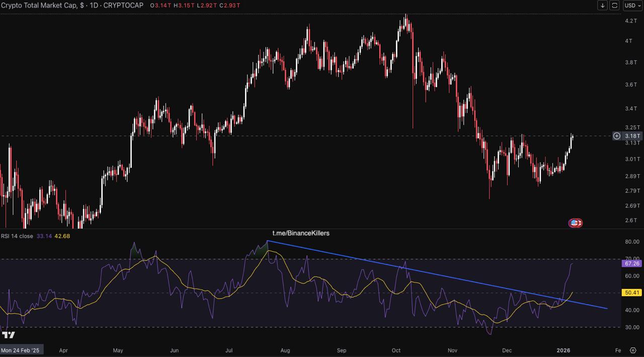Click the 2026 marker on time axis
Image resolution: width=644 pixels, height=357 pixels.
coord(562,350)
